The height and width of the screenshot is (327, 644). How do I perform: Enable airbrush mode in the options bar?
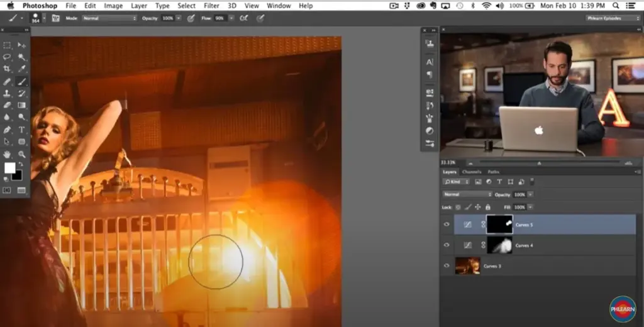click(245, 18)
